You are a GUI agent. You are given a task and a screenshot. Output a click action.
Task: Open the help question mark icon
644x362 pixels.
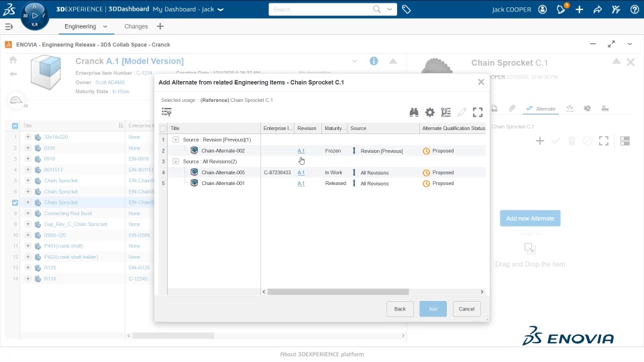635,9
